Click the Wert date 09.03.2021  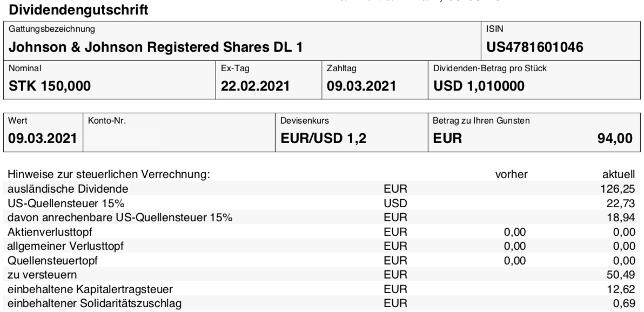click(x=43, y=138)
